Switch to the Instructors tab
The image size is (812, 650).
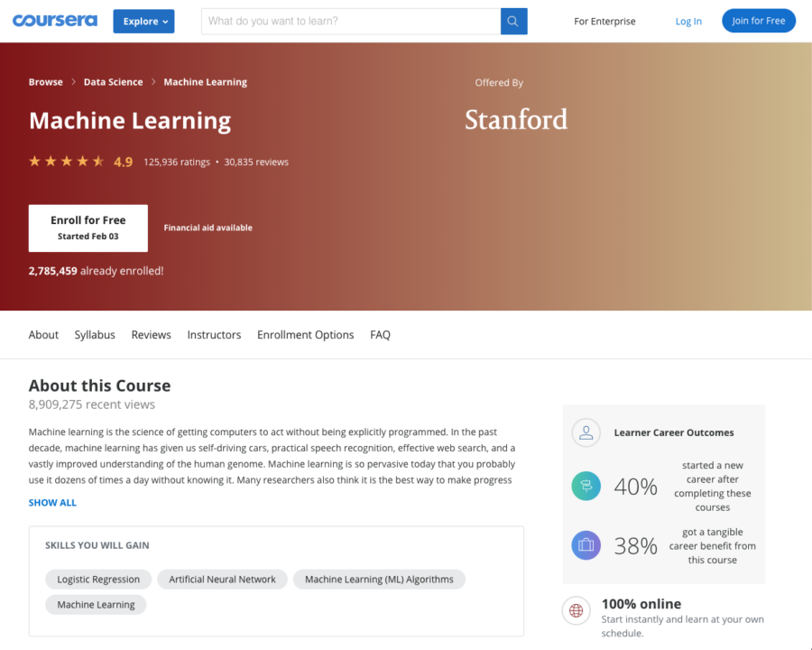(x=215, y=335)
